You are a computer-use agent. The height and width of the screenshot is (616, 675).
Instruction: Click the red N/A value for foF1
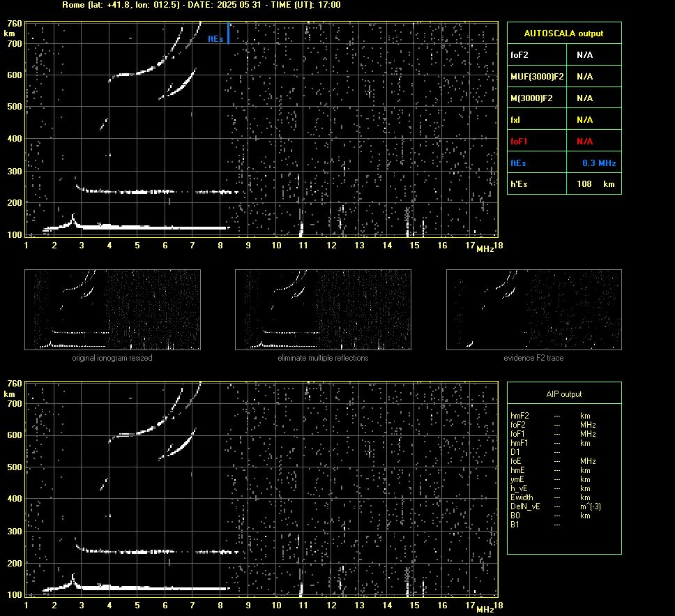[x=584, y=142]
